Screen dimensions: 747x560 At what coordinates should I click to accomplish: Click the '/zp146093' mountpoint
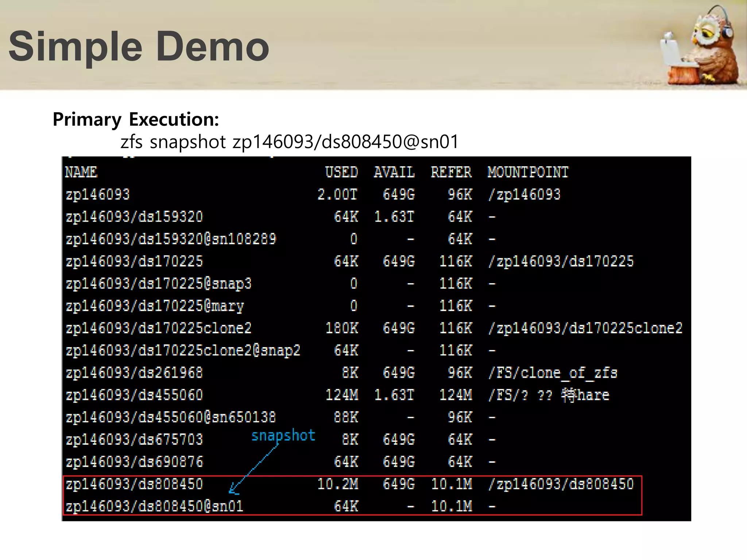point(524,194)
